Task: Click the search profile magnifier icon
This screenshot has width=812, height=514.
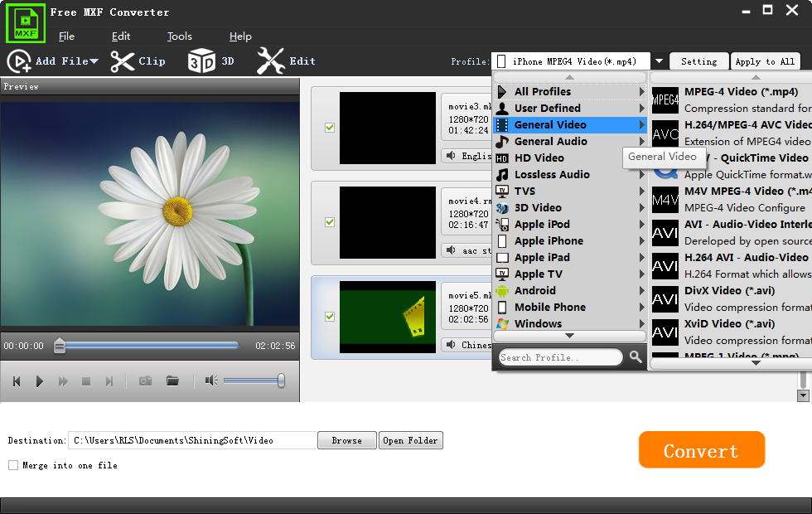Action: tap(636, 357)
